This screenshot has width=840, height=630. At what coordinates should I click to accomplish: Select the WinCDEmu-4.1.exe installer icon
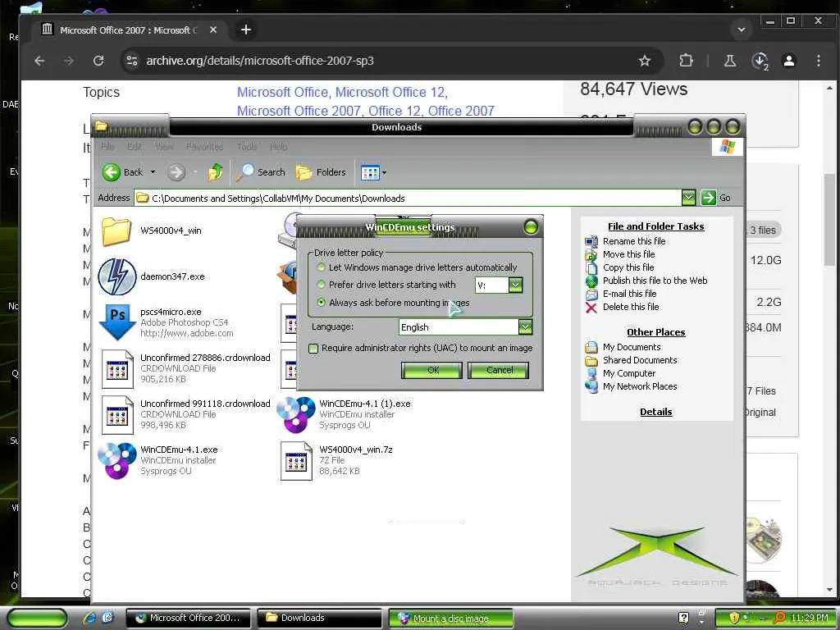(x=116, y=460)
